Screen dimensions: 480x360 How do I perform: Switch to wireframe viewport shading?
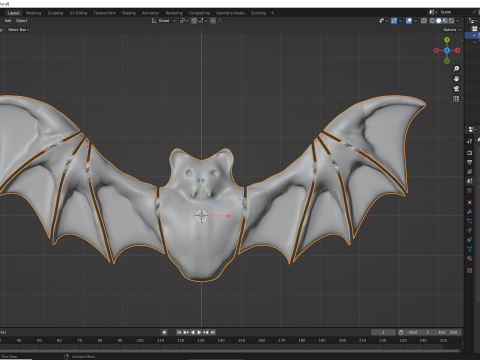432,21
